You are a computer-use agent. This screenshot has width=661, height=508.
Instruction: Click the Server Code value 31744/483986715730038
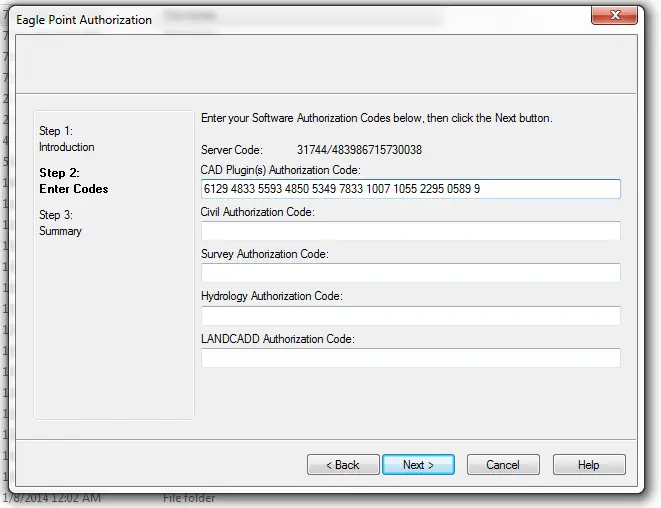pyautogui.click(x=359, y=150)
